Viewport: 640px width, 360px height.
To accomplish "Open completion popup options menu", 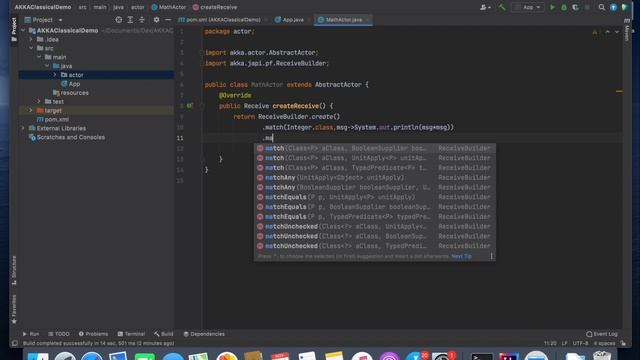I will 491,256.
